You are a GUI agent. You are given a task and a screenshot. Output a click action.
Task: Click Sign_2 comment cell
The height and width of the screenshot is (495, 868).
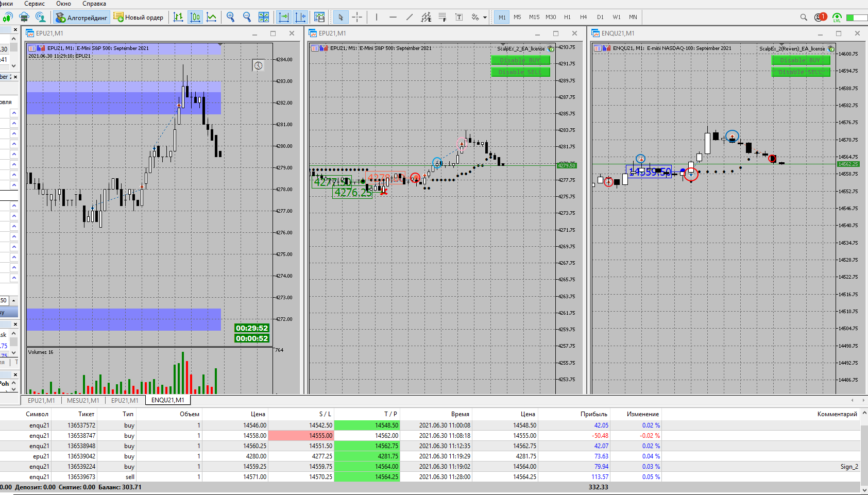tap(849, 467)
